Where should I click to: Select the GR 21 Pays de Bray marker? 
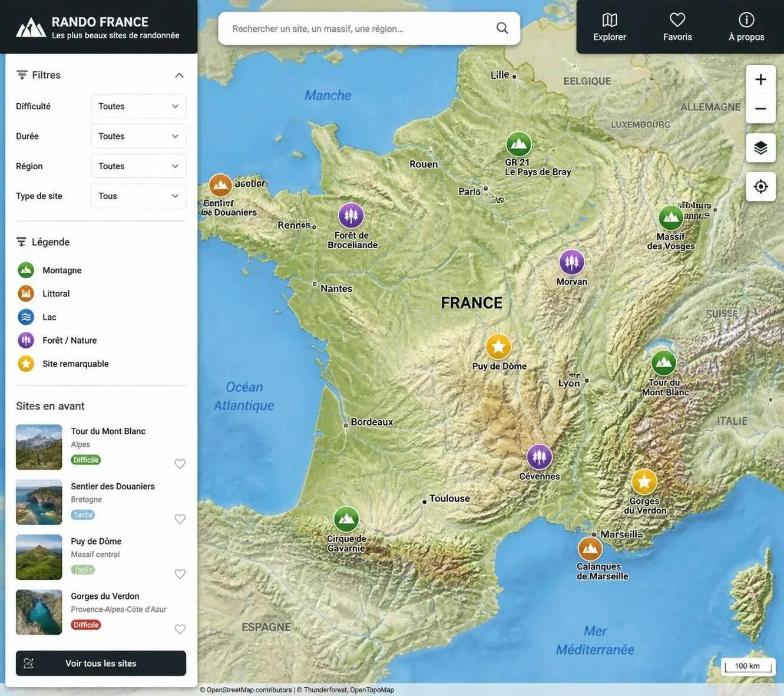[x=519, y=144]
